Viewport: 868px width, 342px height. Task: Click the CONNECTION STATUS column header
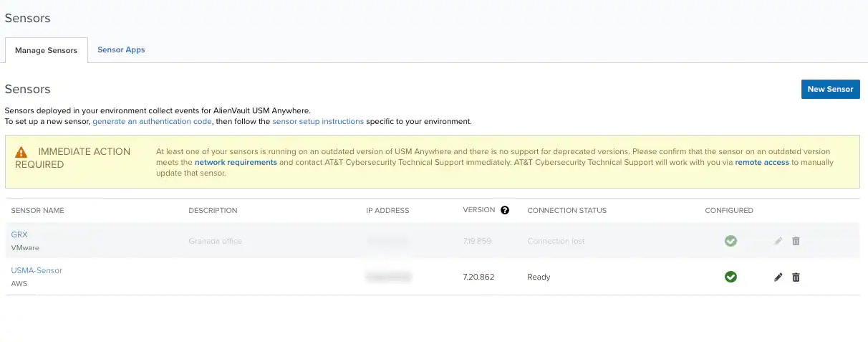tap(566, 211)
